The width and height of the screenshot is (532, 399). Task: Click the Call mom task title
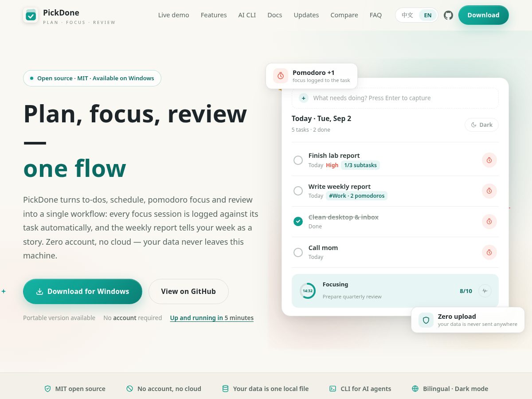323,248
